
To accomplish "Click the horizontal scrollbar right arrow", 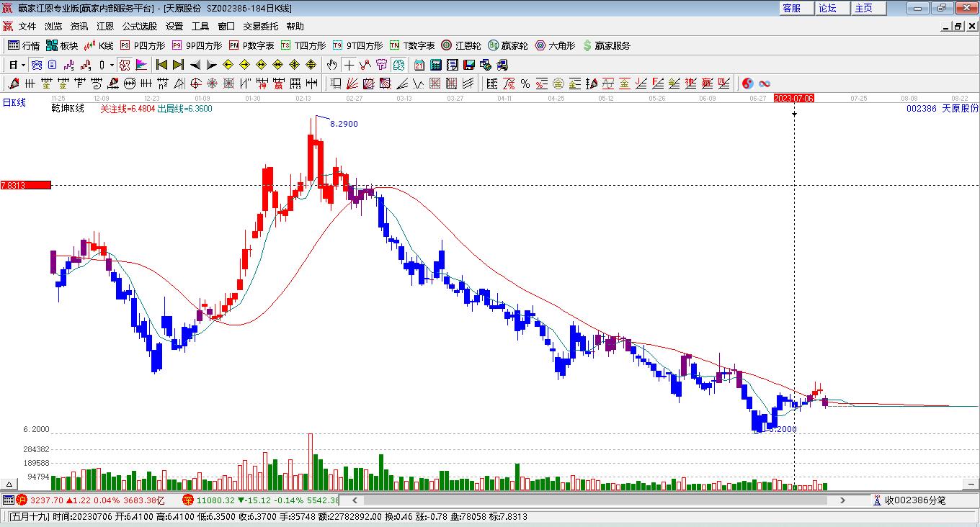I will coord(842,500).
